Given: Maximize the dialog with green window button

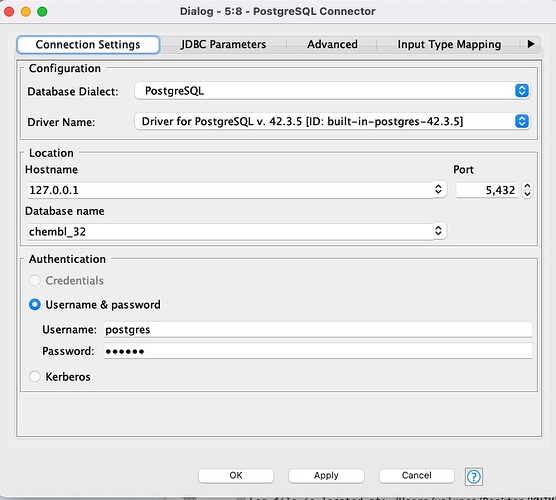Looking at the screenshot, I should pyautogui.click(x=42, y=12).
